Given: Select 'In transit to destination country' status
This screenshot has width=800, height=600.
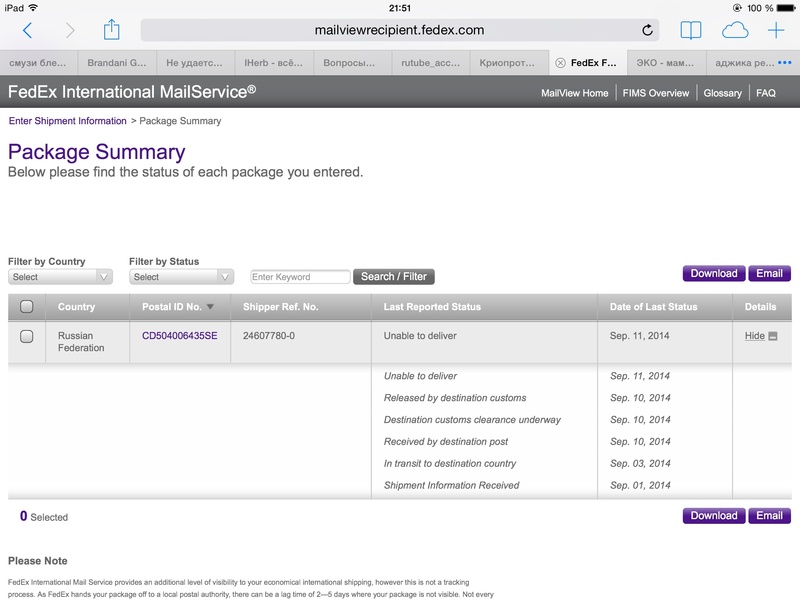Looking at the screenshot, I should tap(449, 464).
